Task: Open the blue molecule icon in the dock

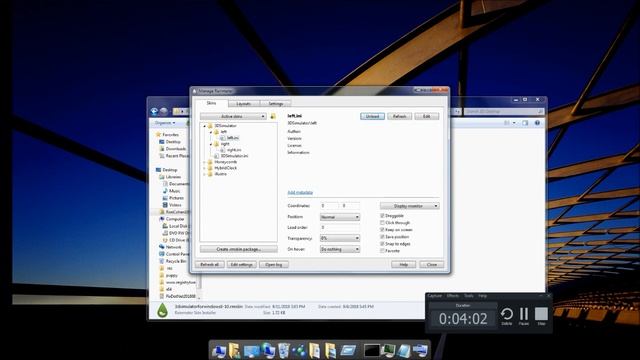Action: coord(299,351)
